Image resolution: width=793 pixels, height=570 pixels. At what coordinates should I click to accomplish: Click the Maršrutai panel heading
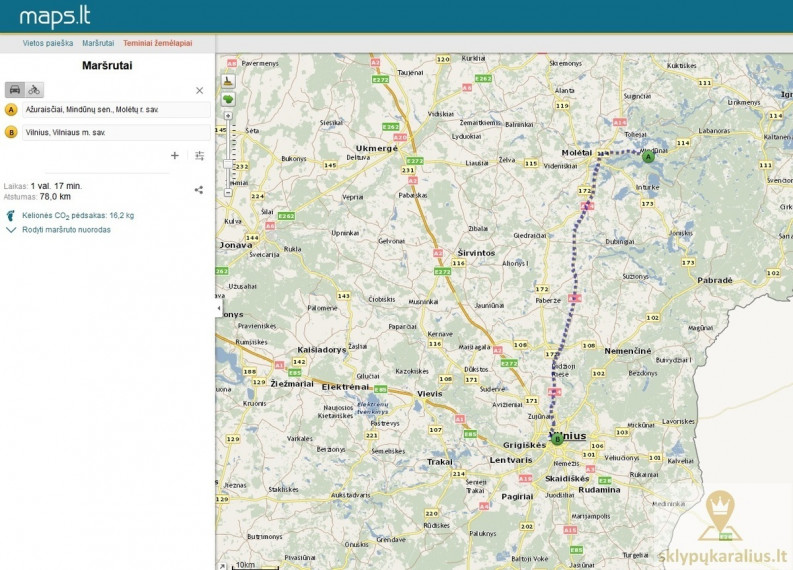click(x=107, y=65)
